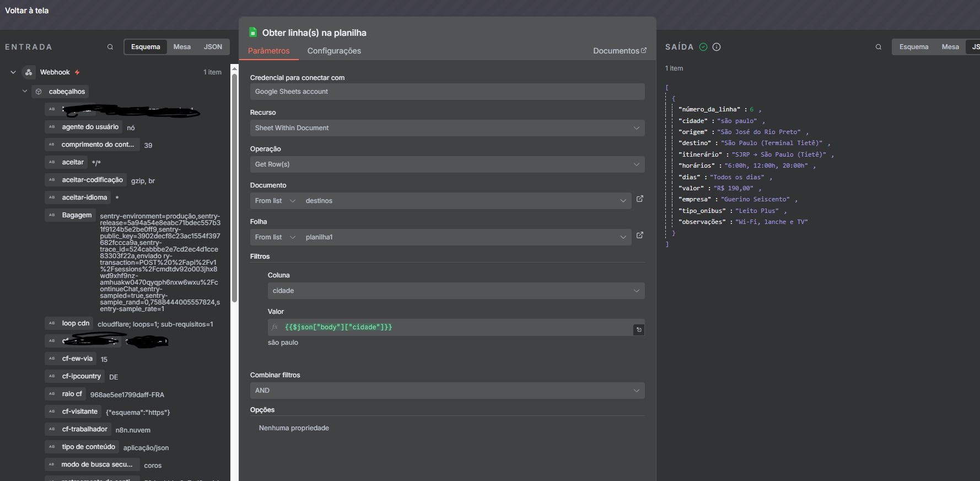Click the cf-trabalhador field pill

pyautogui.click(x=78, y=429)
